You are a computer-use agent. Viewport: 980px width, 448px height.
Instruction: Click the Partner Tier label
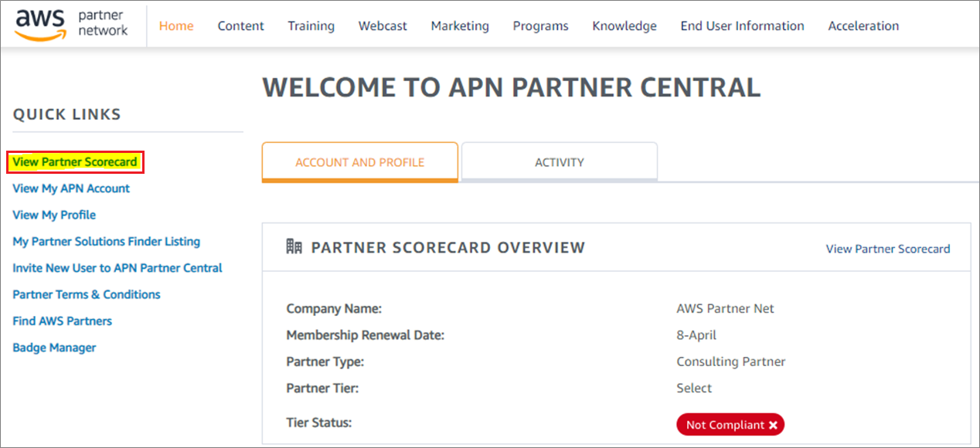322,388
